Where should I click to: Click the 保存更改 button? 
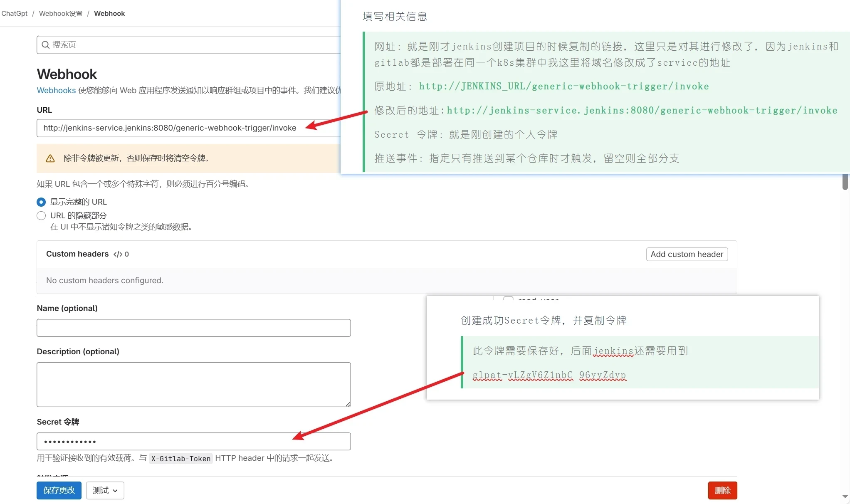pyautogui.click(x=59, y=490)
